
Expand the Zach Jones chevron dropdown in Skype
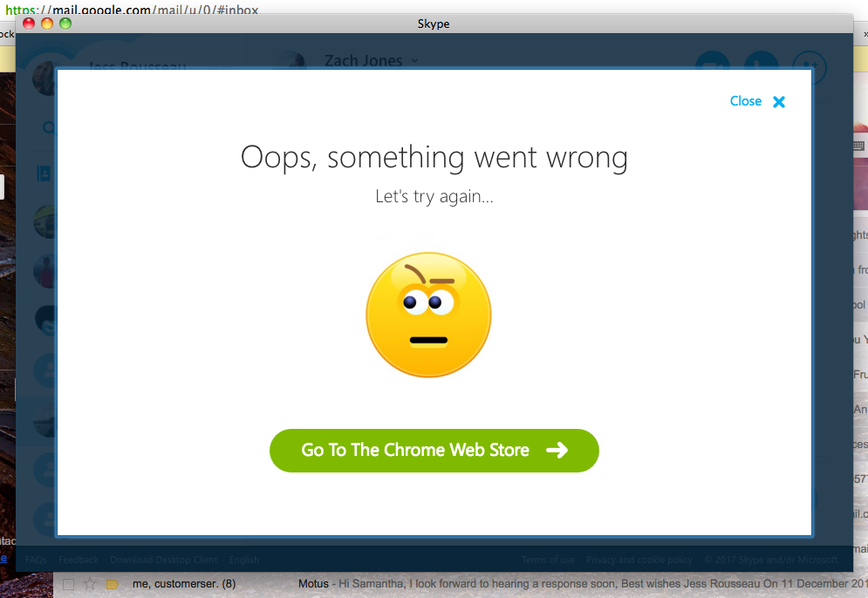point(415,61)
